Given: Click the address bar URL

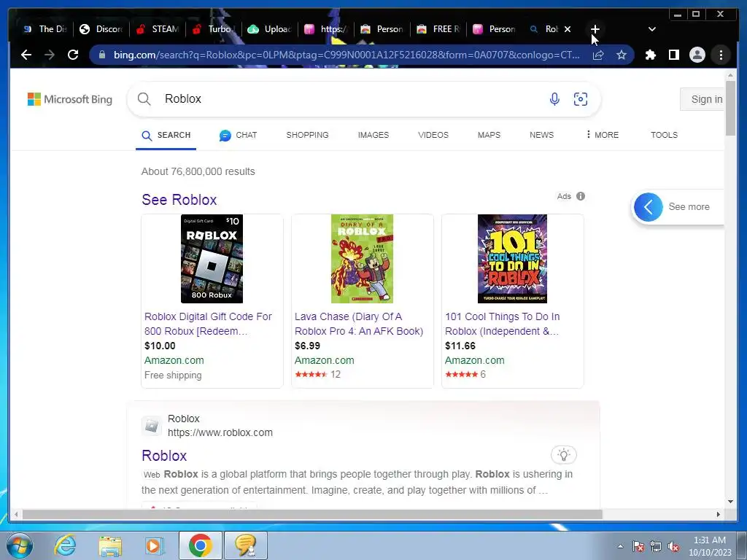Looking at the screenshot, I should click(347, 55).
